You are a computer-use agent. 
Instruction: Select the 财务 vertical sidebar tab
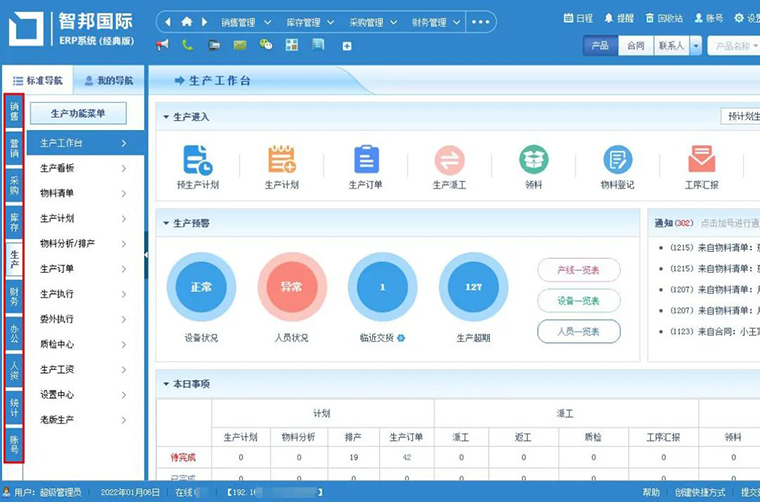pyautogui.click(x=14, y=295)
